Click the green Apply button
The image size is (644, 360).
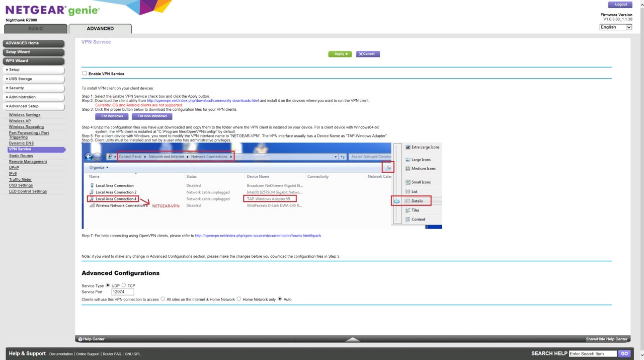point(340,54)
